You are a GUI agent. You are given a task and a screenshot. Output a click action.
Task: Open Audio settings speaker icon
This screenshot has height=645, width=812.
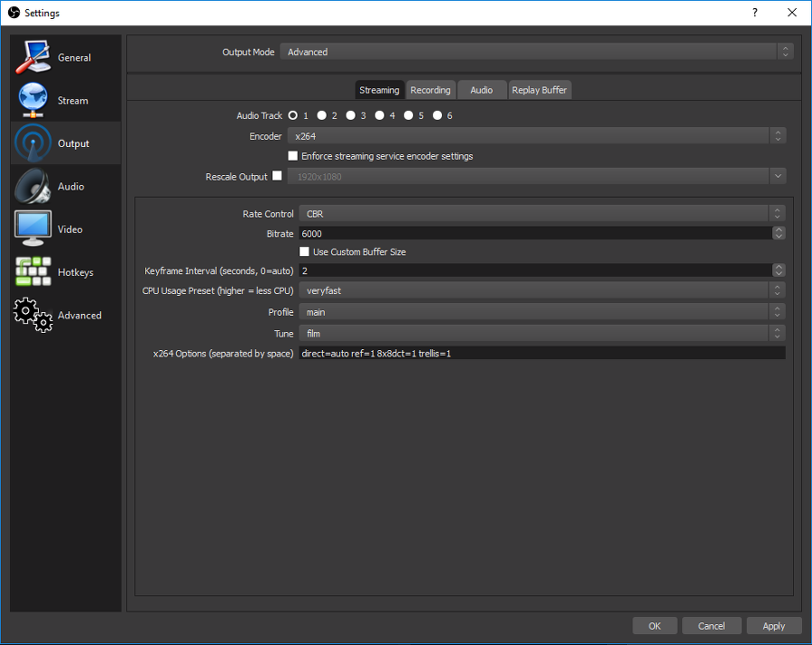33,187
